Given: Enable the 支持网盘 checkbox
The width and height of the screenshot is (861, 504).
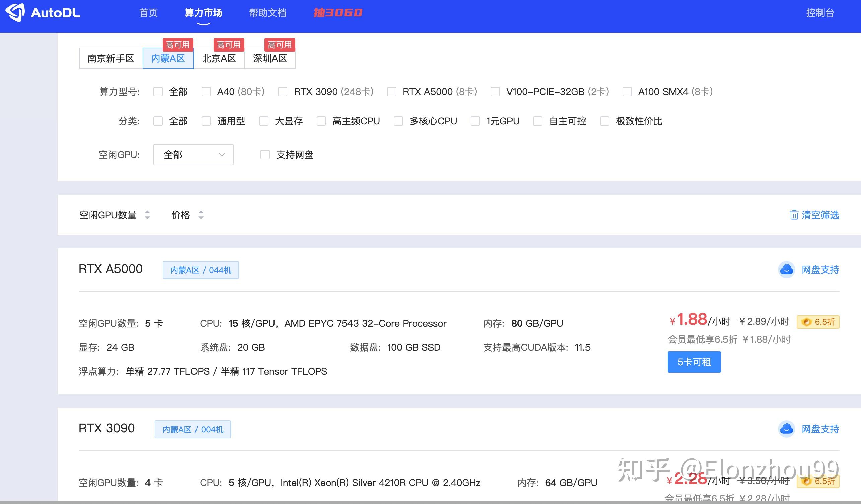Looking at the screenshot, I should 265,155.
